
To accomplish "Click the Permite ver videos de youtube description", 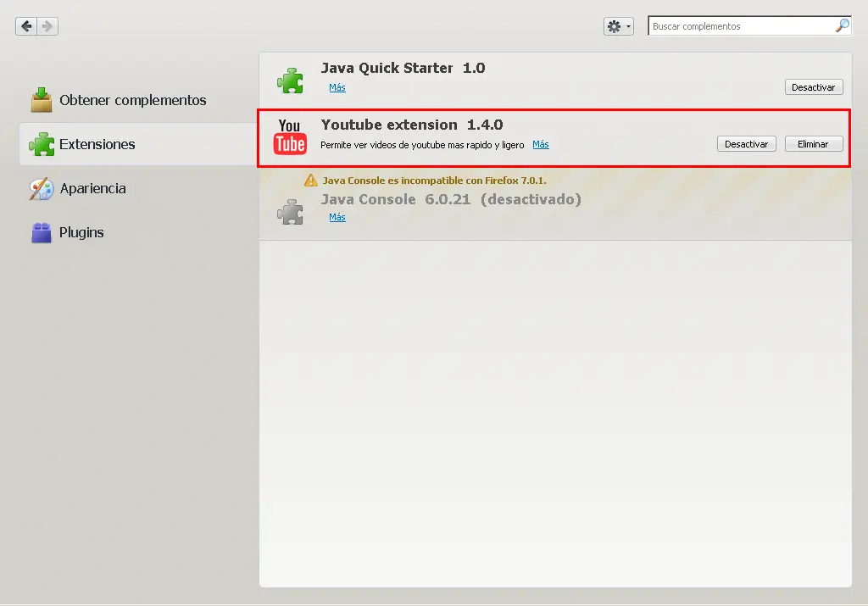I will coord(422,145).
